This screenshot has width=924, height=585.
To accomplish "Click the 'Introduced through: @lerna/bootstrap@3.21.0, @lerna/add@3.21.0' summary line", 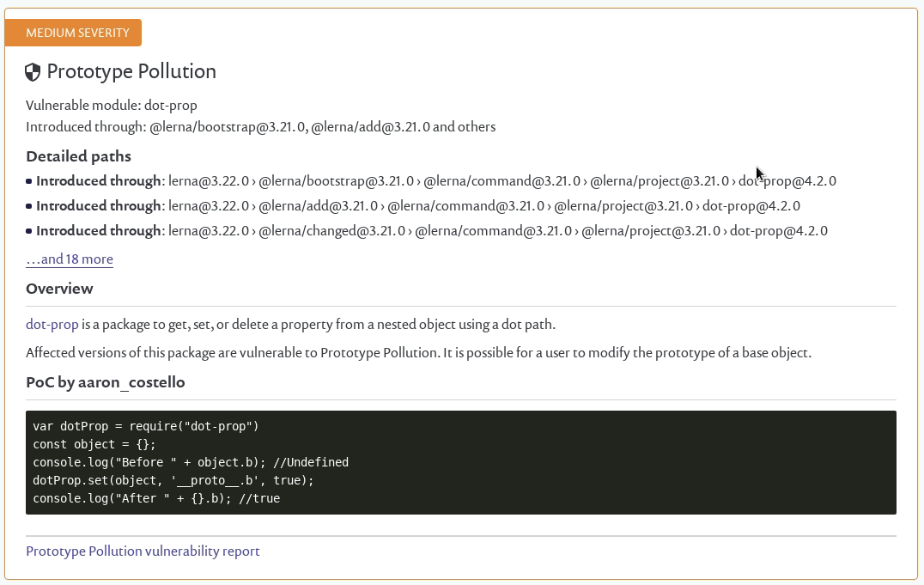I will pyautogui.click(x=260, y=127).
